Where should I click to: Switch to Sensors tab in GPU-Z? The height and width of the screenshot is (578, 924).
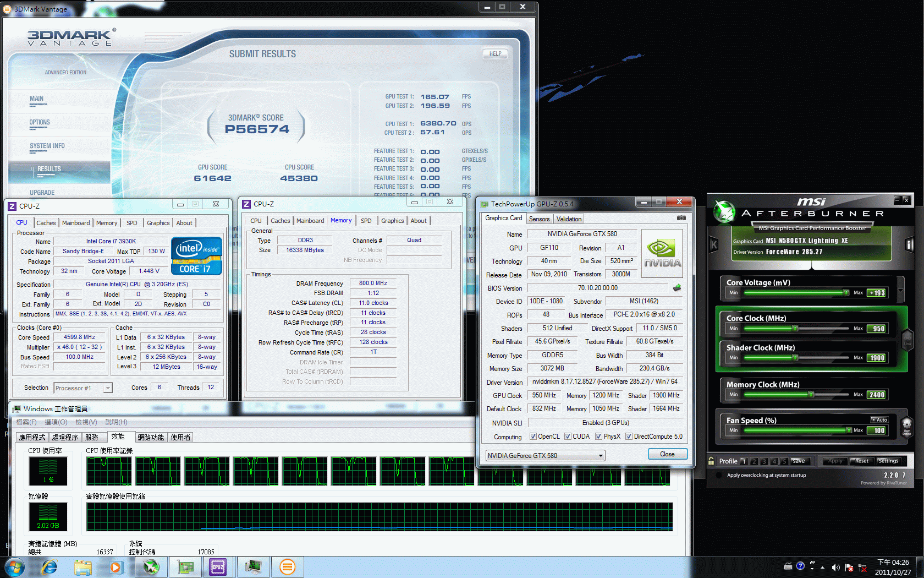[x=539, y=219]
